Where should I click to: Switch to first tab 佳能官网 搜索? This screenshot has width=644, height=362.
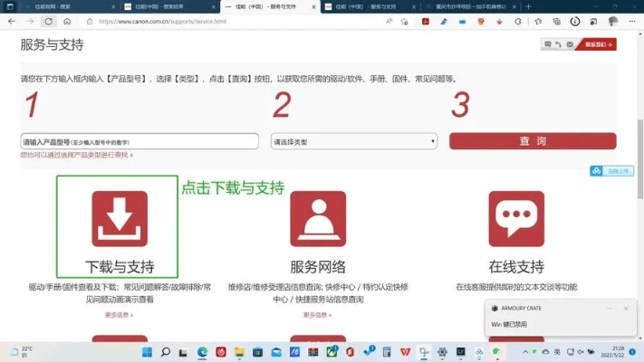(x=68, y=6)
